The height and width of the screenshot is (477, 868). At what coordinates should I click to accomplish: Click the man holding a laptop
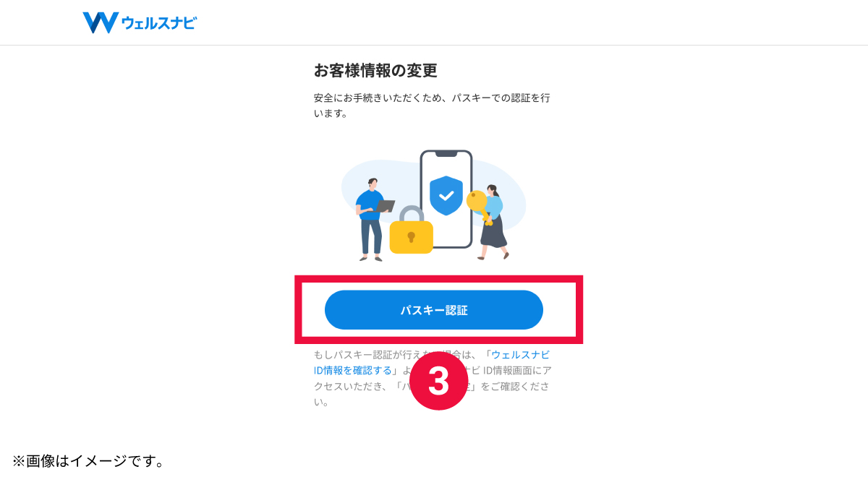[373, 219]
